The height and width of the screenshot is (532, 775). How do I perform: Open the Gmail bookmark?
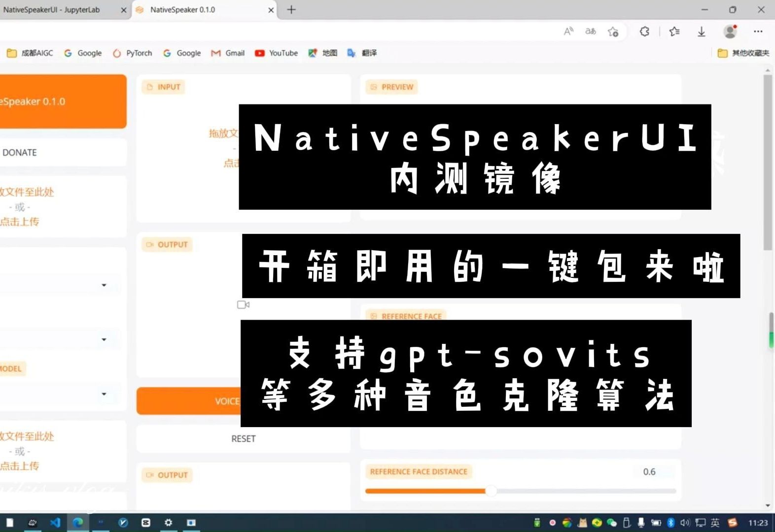point(228,53)
